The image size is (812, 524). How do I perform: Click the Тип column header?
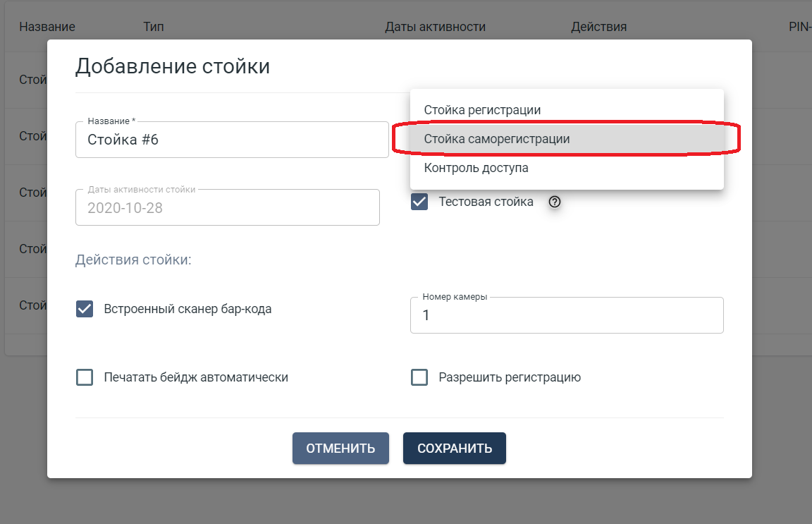152,26
